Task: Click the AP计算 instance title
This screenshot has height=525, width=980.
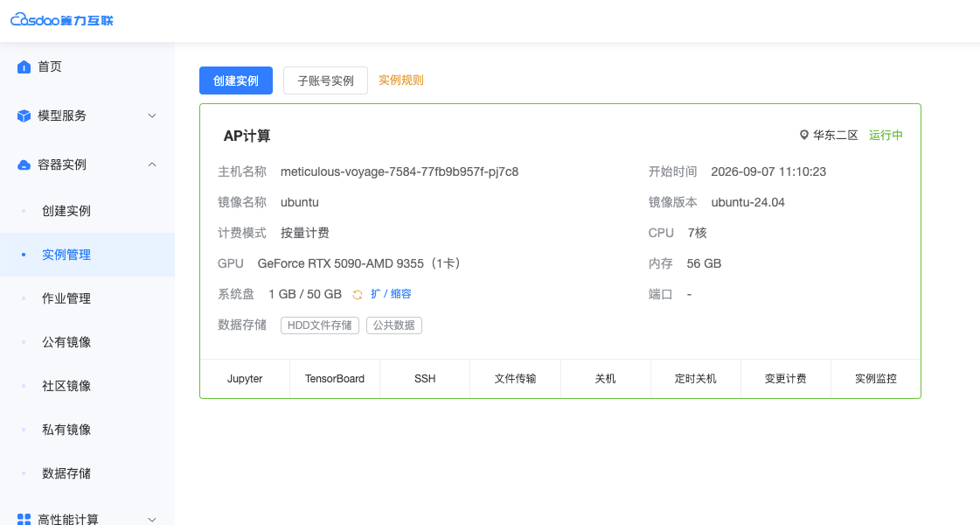Action: 247,136
